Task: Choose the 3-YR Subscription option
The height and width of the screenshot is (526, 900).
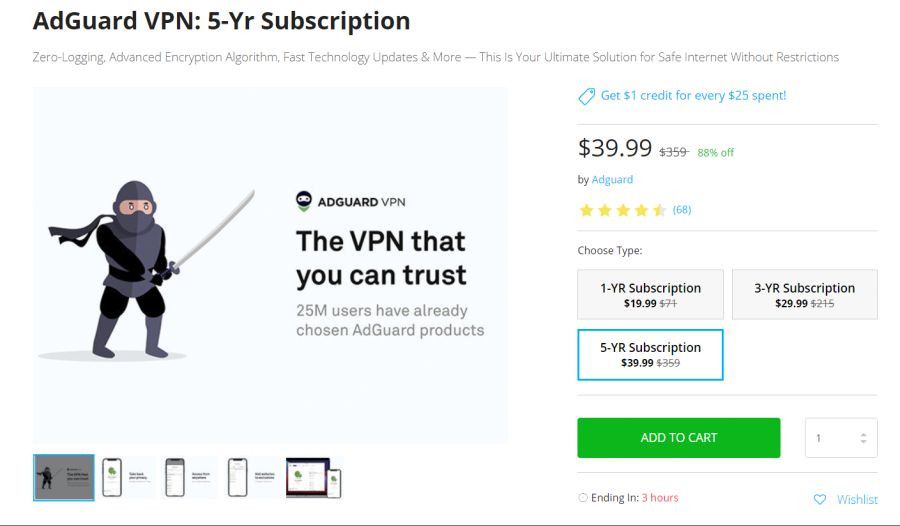Action: point(805,295)
